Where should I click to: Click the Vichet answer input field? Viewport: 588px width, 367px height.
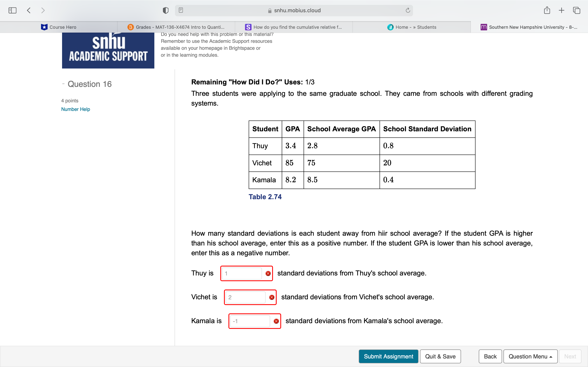point(245,297)
